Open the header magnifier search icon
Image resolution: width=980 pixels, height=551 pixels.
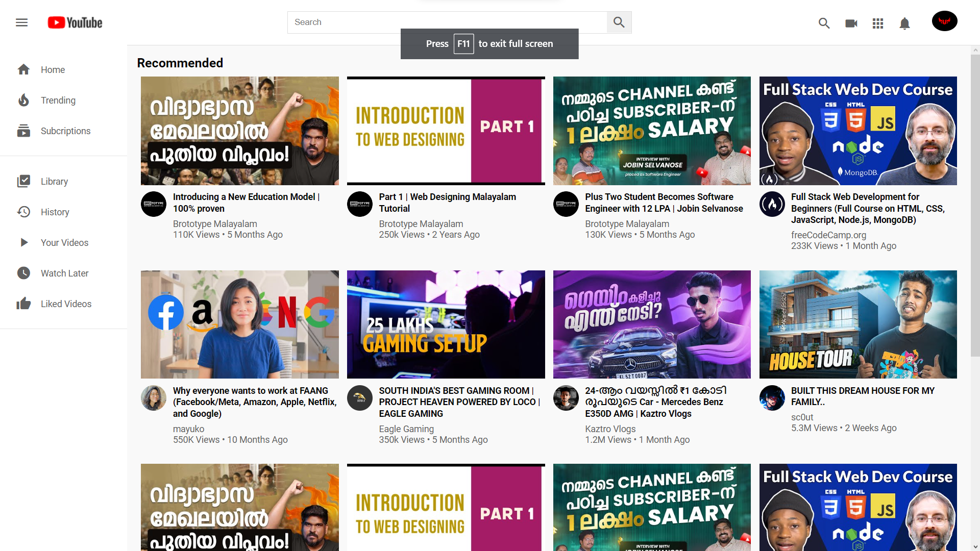coord(824,23)
